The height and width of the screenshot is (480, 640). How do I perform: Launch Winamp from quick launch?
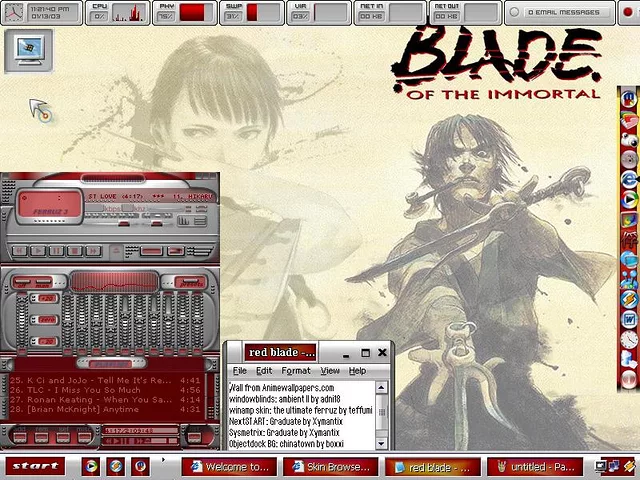116,466
